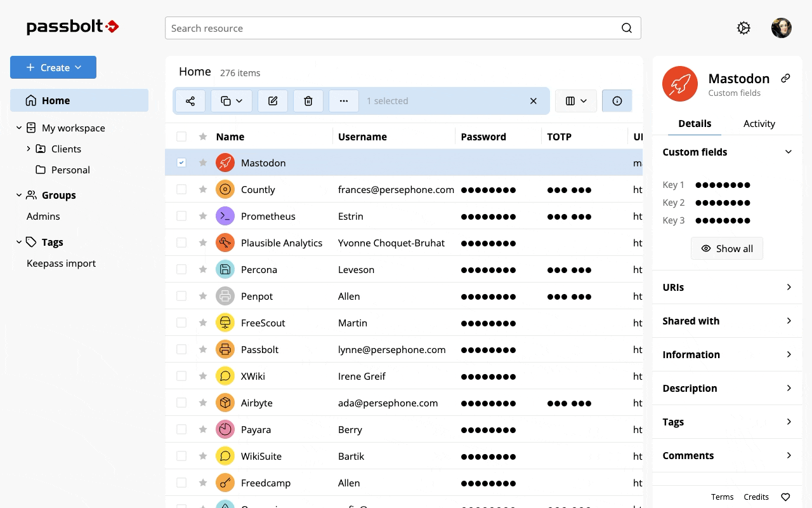The width and height of the screenshot is (812, 508).
Task: Sort by the Password column header
Action: [x=483, y=137]
